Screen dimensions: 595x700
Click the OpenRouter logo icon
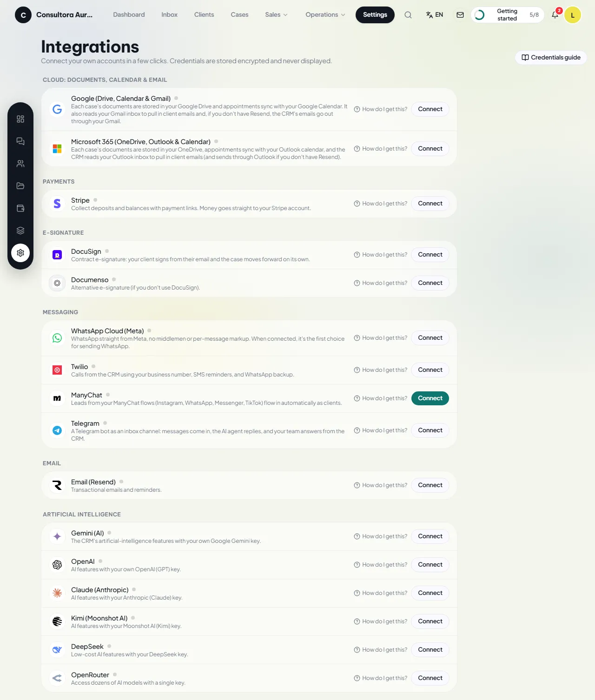point(57,678)
